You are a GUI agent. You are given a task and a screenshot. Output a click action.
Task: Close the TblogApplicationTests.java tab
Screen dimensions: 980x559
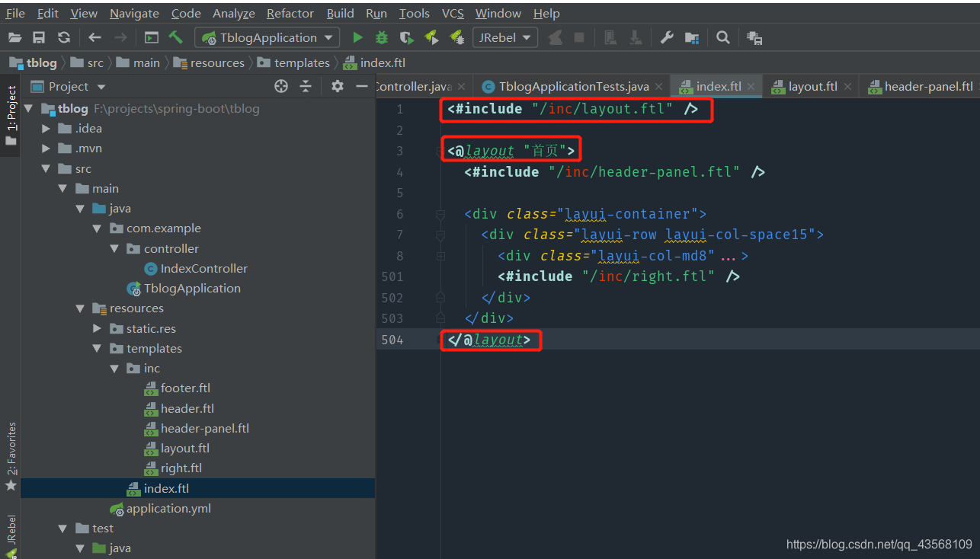[x=658, y=87]
